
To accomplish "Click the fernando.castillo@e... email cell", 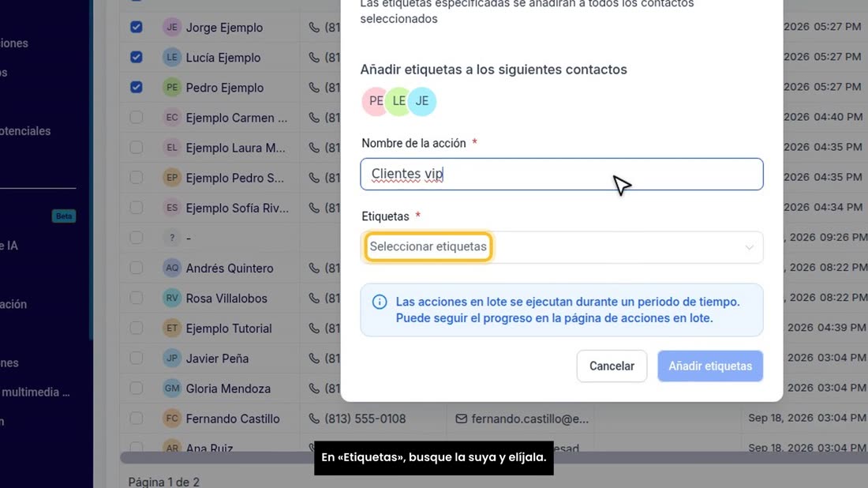I will (x=529, y=419).
